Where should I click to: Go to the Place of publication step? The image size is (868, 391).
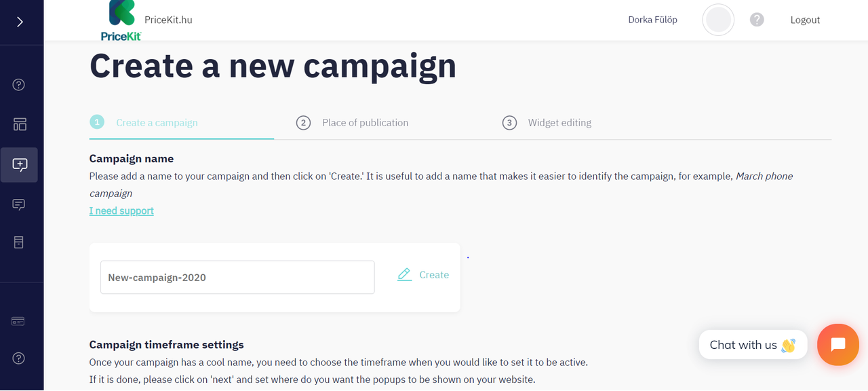pos(365,123)
